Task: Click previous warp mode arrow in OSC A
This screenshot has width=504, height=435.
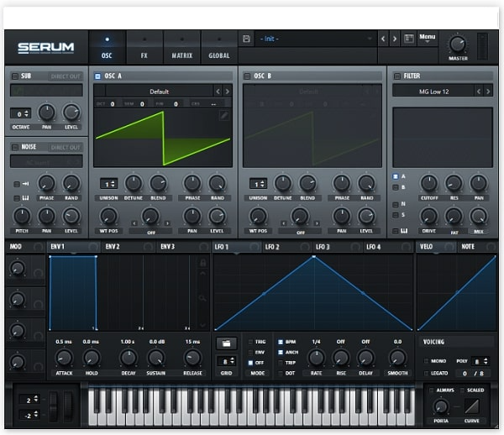Action: point(134,223)
